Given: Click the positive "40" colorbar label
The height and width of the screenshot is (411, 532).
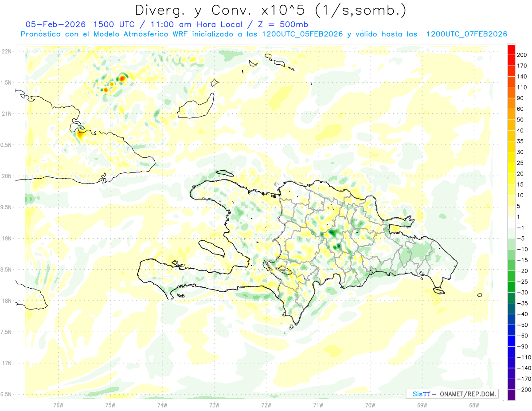Looking at the screenshot, I should (x=521, y=130).
